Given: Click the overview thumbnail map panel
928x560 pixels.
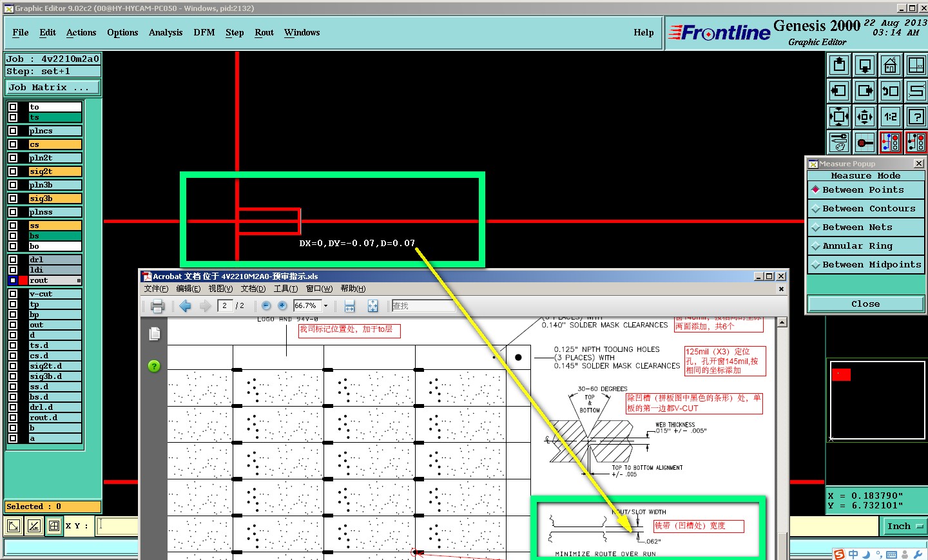Looking at the screenshot, I should click(x=877, y=401).
